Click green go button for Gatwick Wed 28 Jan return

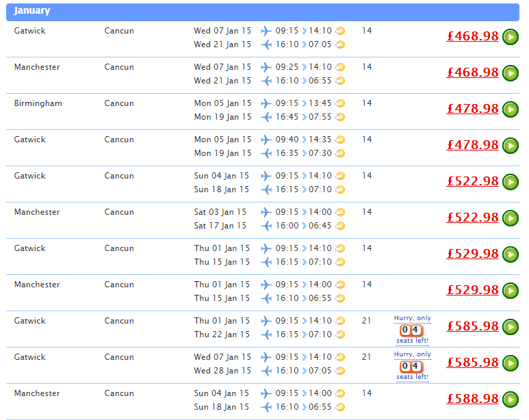511,363
